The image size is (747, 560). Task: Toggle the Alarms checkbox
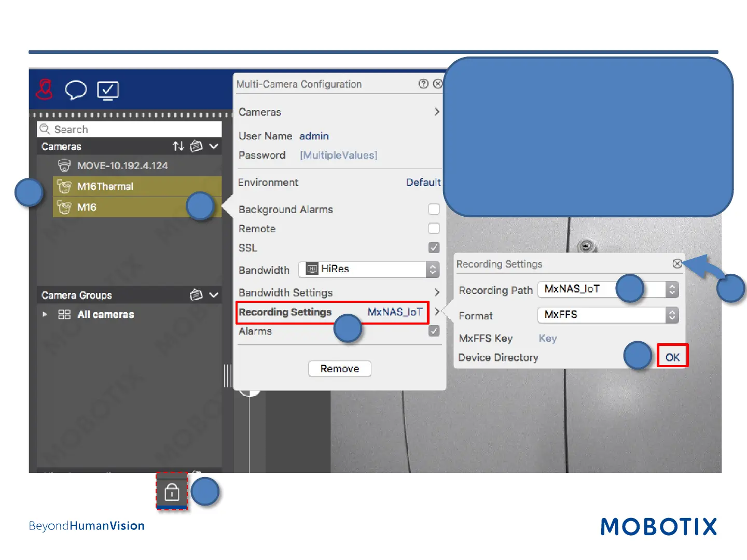[434, 331]
